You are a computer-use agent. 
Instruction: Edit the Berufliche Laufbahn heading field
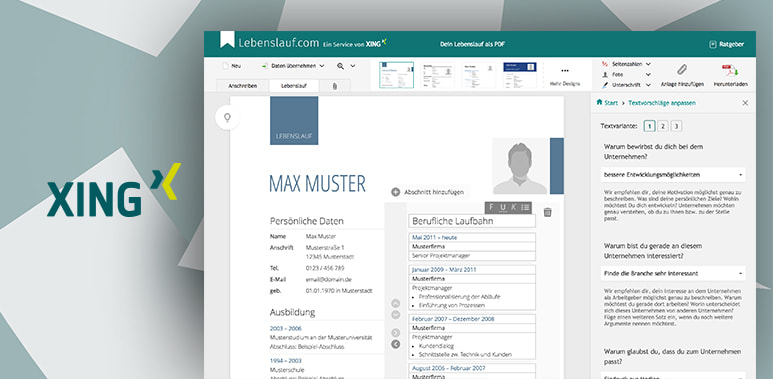[x=472, y=221]
